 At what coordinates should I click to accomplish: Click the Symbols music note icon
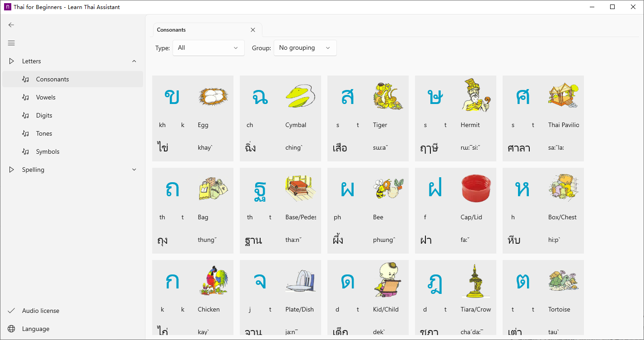point(26,151)
